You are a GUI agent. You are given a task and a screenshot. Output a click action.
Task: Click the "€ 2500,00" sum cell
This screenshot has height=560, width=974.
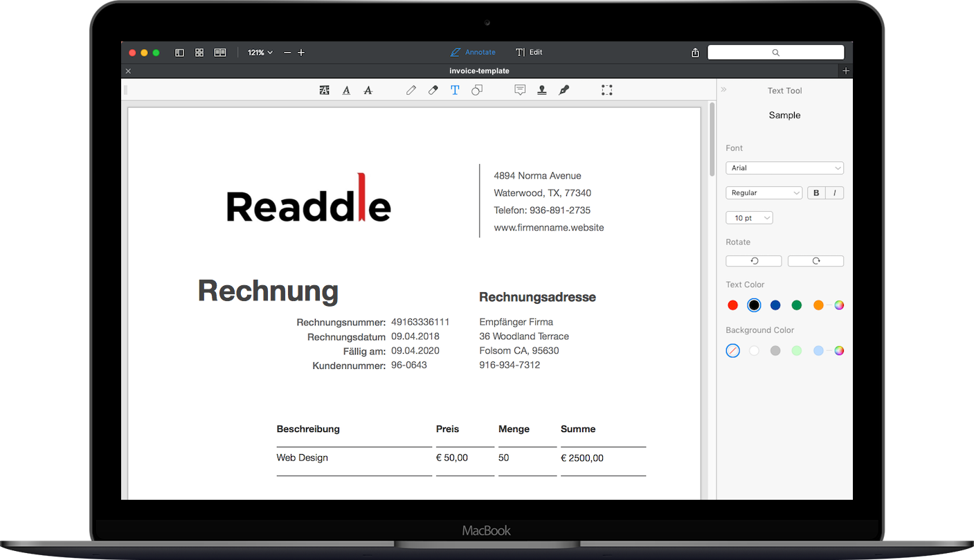(x=582, y=458)
